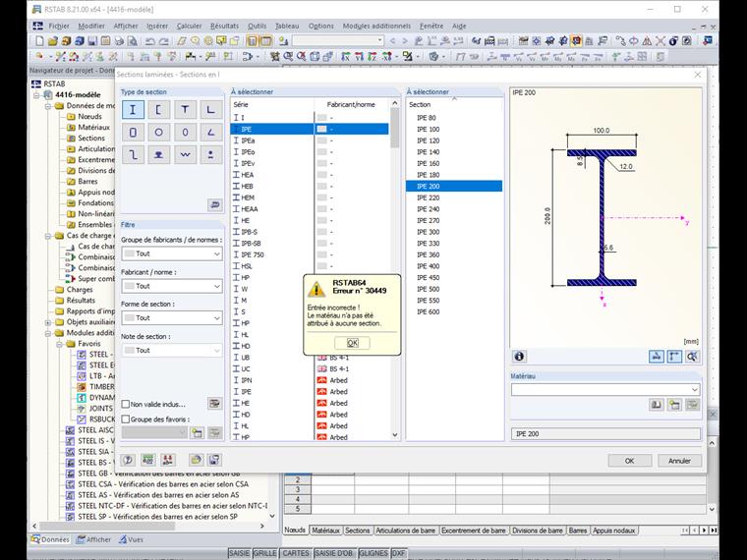Toggle dimensions display icon below preview
Image resolution: width=747 pixels, height=560 pixels.
tap(674, 357)
